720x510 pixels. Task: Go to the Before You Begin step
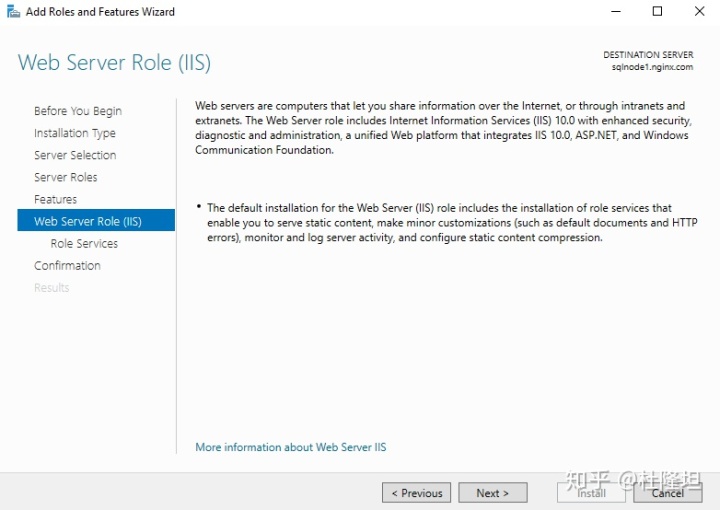[78, 111]
